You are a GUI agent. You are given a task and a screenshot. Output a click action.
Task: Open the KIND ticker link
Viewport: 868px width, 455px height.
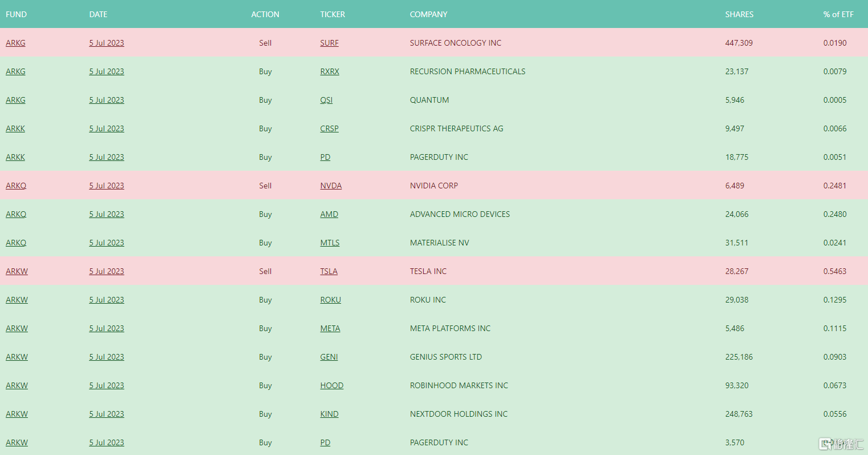(x=329, y=414)
